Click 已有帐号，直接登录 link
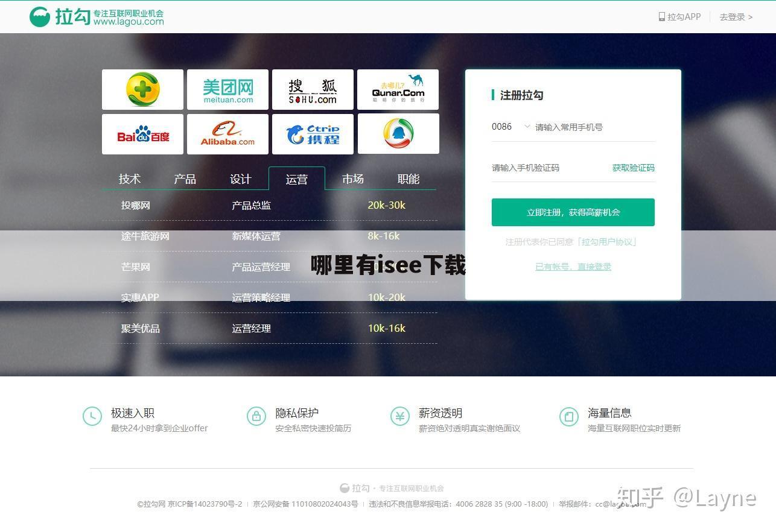 tap(573, 267)
